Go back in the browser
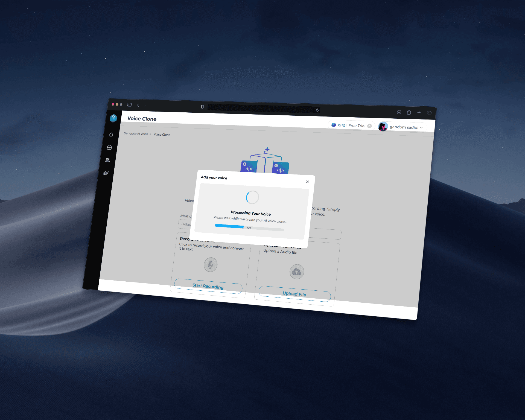Viewport: 525px width, 420px height. 138,105
